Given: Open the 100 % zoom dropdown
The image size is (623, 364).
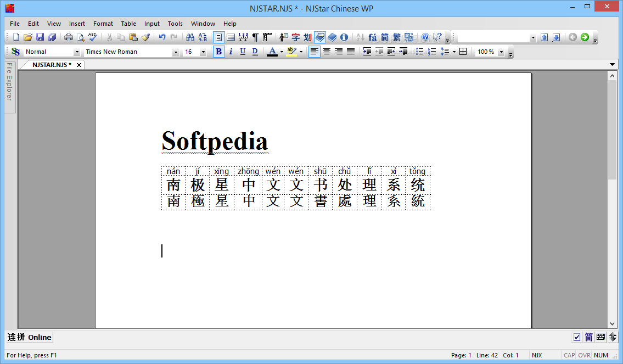Looking at the screenshot, I should point(501,52).
